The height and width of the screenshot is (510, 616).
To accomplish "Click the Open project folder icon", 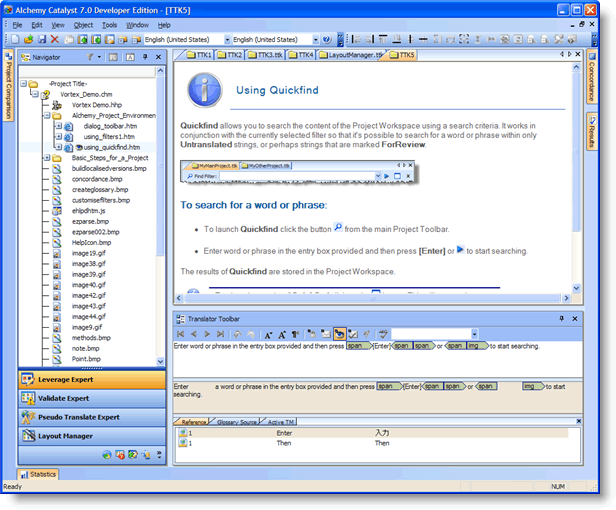I will [x=29, y=39].
